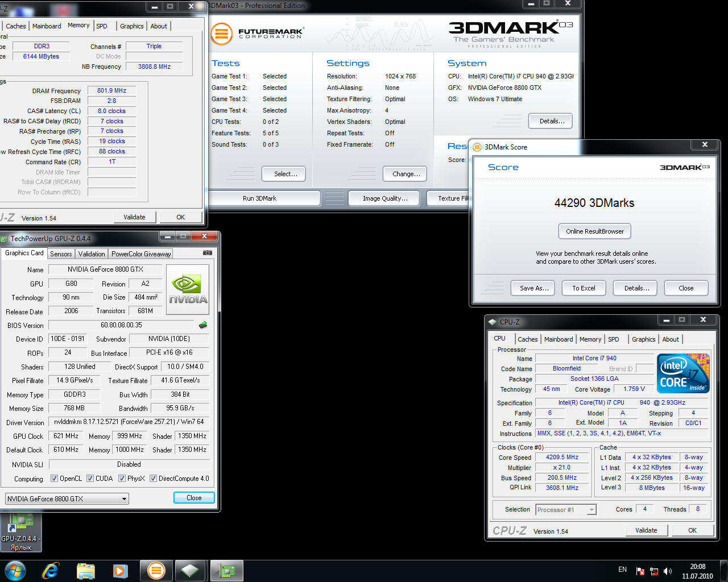Open Windows Media Player on taskbar
Screen dimensions: 728x582
(120, 571)
